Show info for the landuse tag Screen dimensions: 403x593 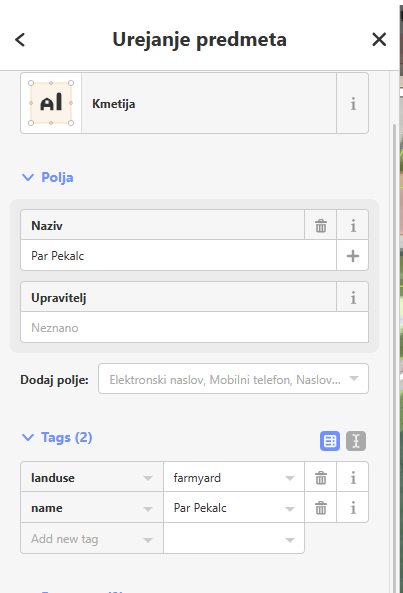click(353, 478)
